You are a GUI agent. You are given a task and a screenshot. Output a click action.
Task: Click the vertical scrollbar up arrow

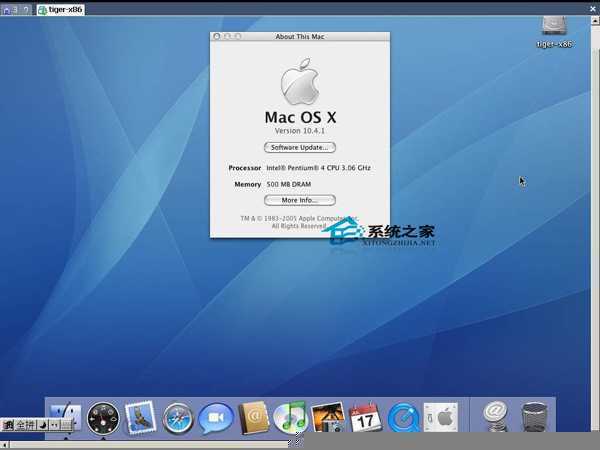click(595, 22)
